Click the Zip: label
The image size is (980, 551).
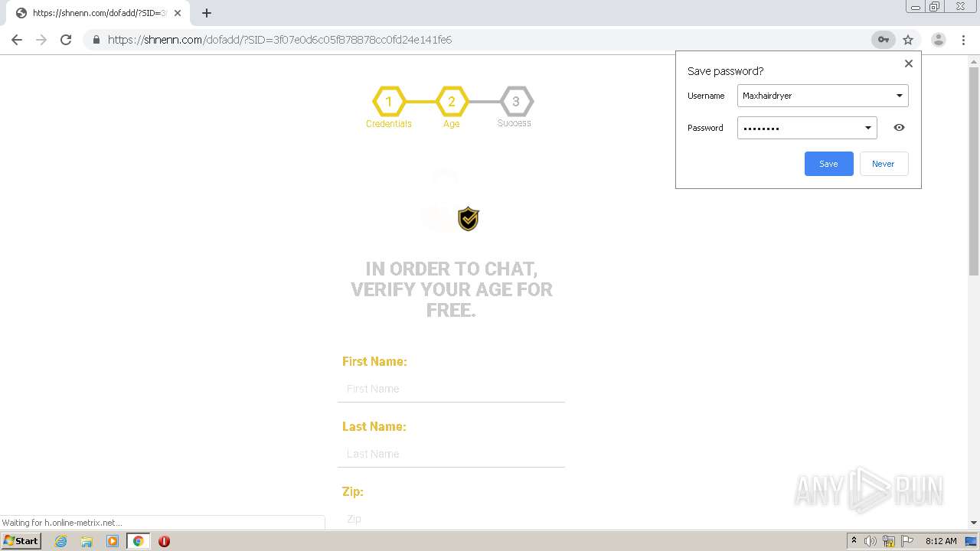[352, 491]
